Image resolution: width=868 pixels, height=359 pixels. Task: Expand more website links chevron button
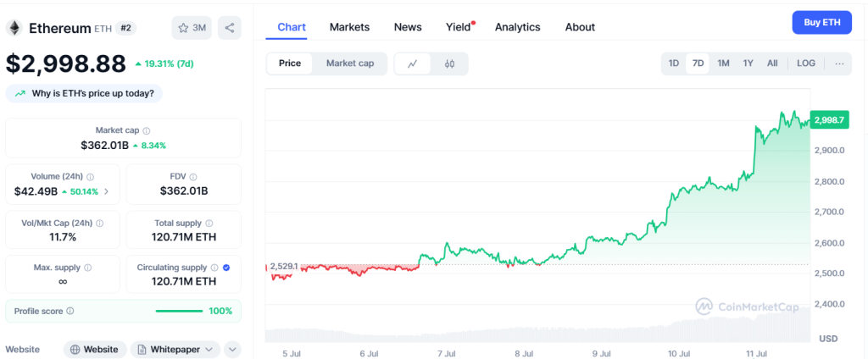coord(232,350)
